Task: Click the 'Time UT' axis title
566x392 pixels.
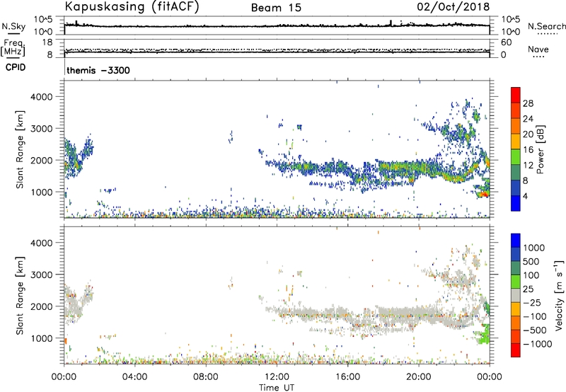Action: click(x=277, y=388)
